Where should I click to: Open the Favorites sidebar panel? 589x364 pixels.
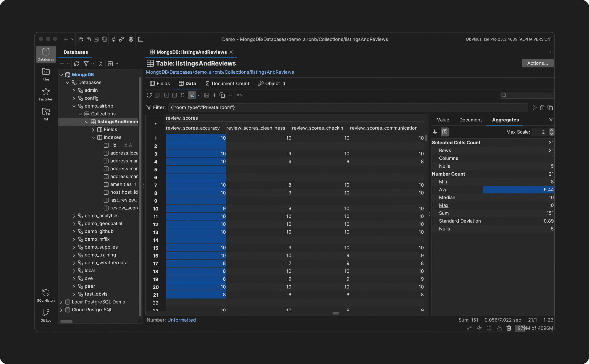coord(46,94)
